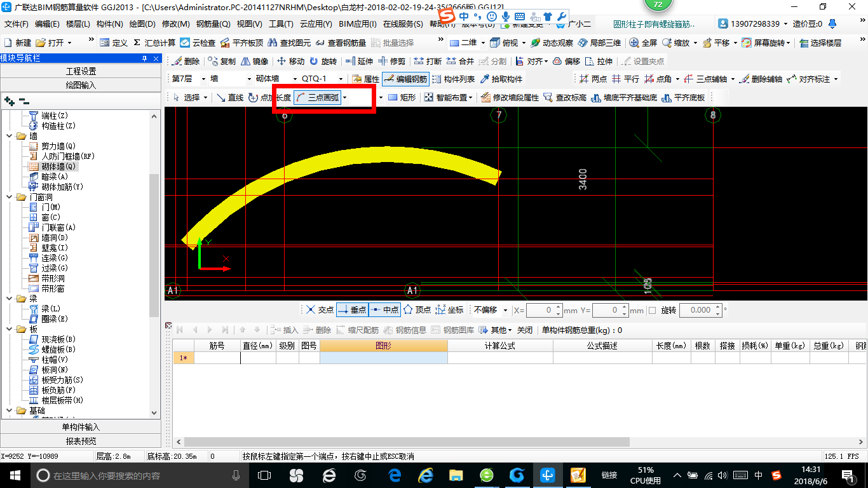Screen dimensions: 868x488
Task: Open 构件列表 component list
Action: click(453, 79)
